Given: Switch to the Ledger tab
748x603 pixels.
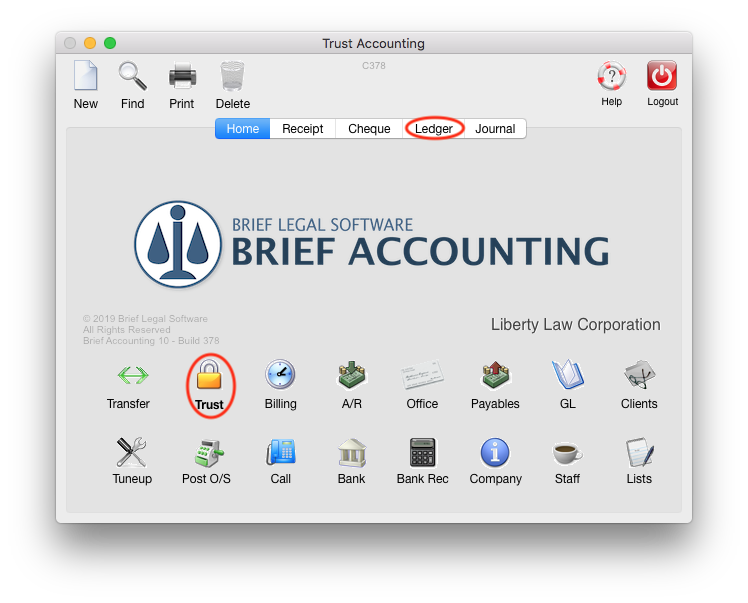Looking at the screenshot, I should pos(434,129).
